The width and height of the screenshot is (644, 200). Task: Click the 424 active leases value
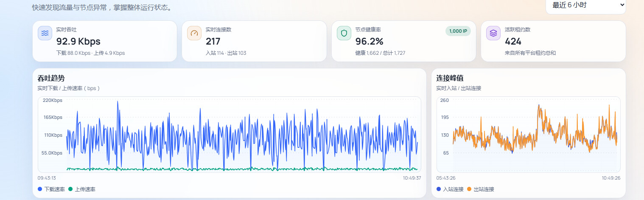tap(513, 42)
